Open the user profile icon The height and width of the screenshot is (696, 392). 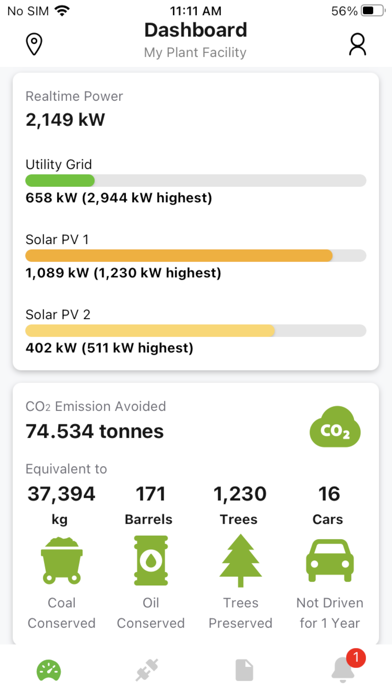click(357, 44)
